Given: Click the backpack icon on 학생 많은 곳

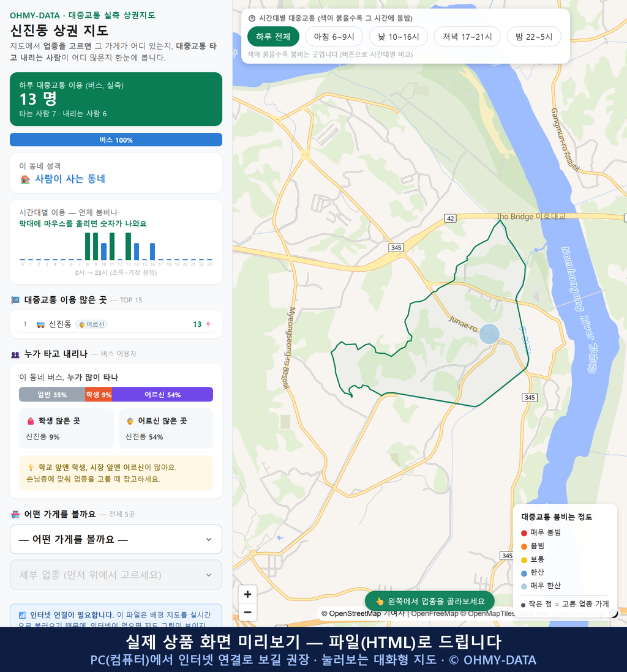Looking at the screenshot, I should [31, 421].
